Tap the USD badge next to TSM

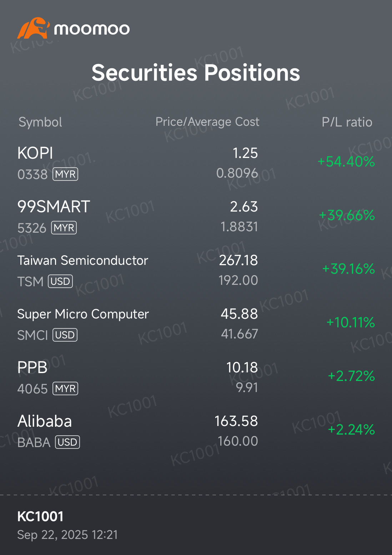point(60,282)
